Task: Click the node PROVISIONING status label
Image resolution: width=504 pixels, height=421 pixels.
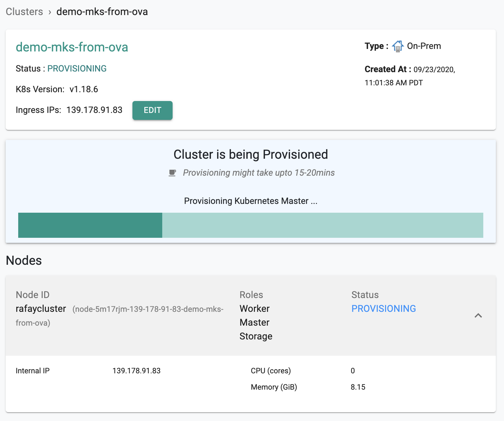Action: tap(383, 309)
